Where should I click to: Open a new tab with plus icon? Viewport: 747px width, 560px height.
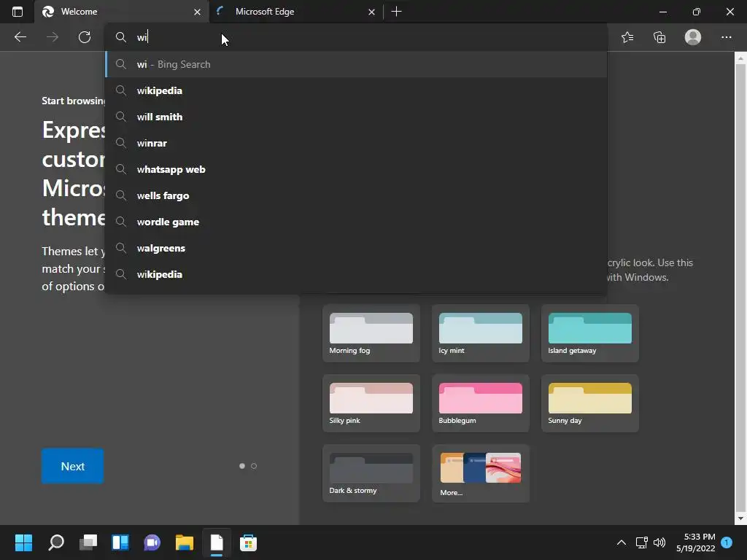click(x=396, y=12)
